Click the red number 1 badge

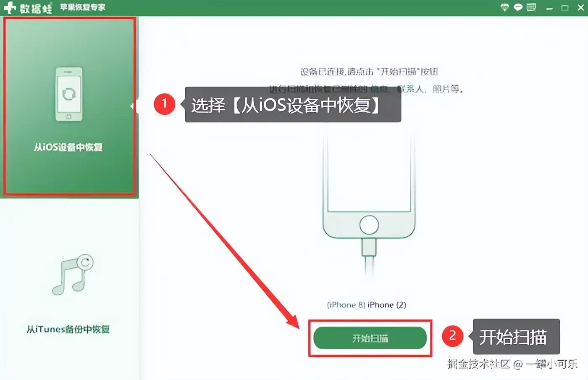[x=164, y=104]
